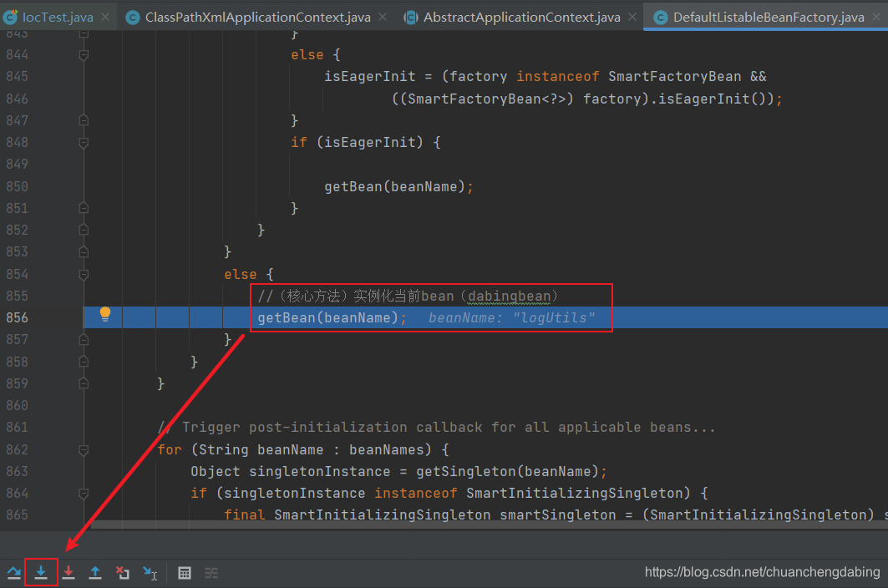888x588 pixels.
Task: Click line number 845 in the gutter
Action: pyautogui.click(x=17, y=77)
